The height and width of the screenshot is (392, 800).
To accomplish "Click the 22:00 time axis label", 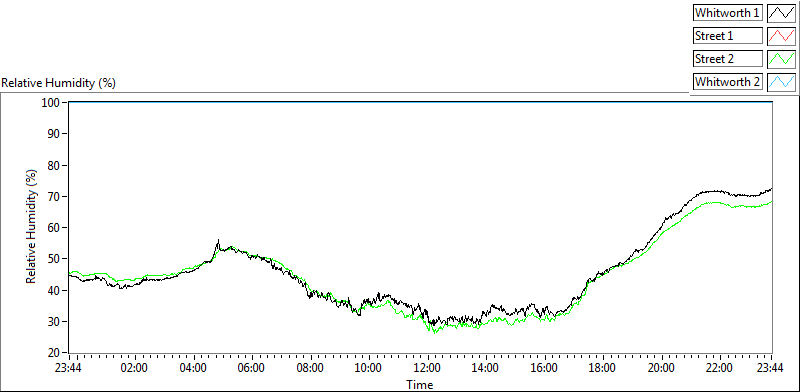I will pyautogui.click(x=720, y=368).
